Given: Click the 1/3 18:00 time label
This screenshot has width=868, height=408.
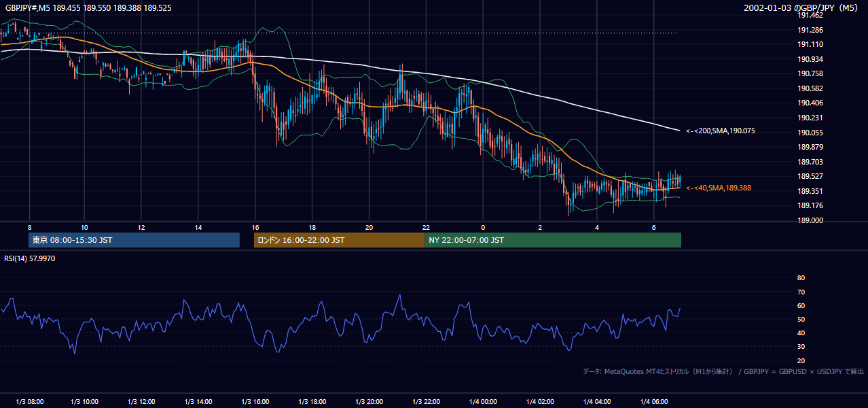Looking at the screenshot, I should pyautogui.click(x=312, y=402).
